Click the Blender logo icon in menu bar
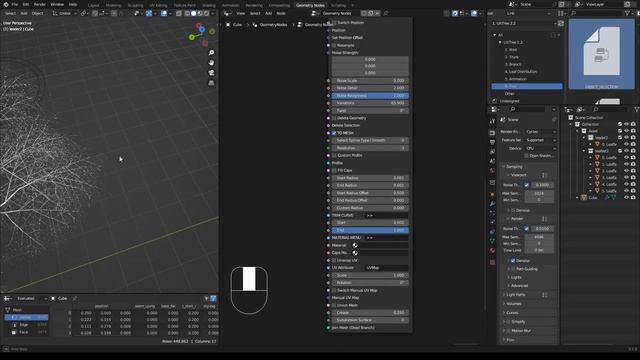 6,4
